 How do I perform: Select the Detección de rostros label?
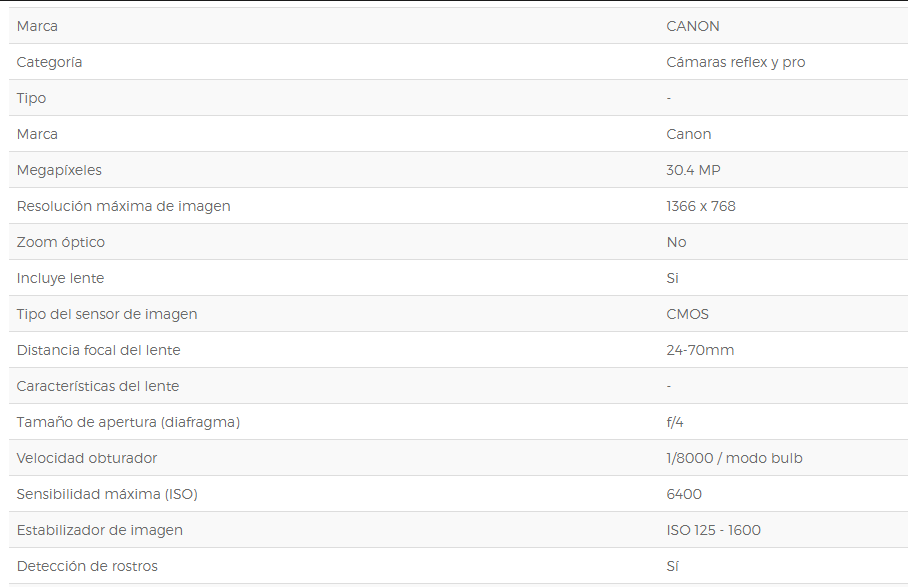click(87, 566)
